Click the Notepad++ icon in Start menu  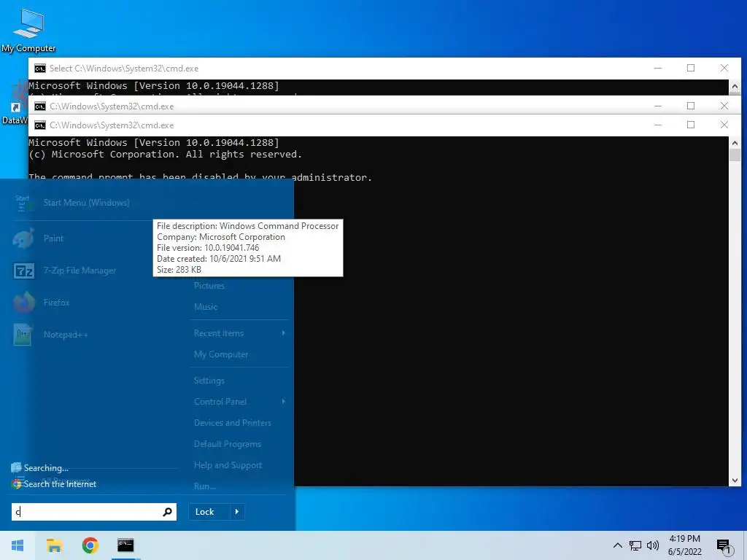point(23,335)
